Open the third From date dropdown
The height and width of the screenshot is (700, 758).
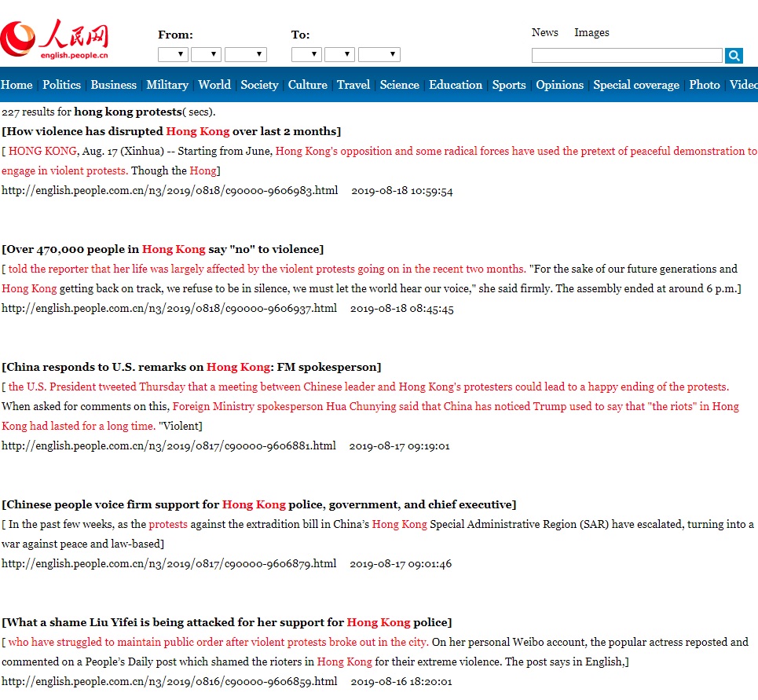tap(246, 54)
